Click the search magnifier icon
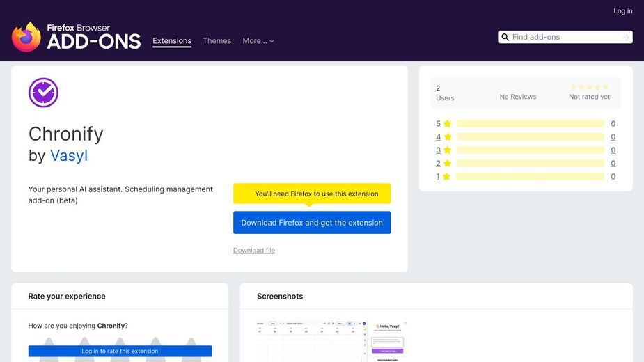The height and width of the screenshot is (362, 644). (x=505, y=38)
